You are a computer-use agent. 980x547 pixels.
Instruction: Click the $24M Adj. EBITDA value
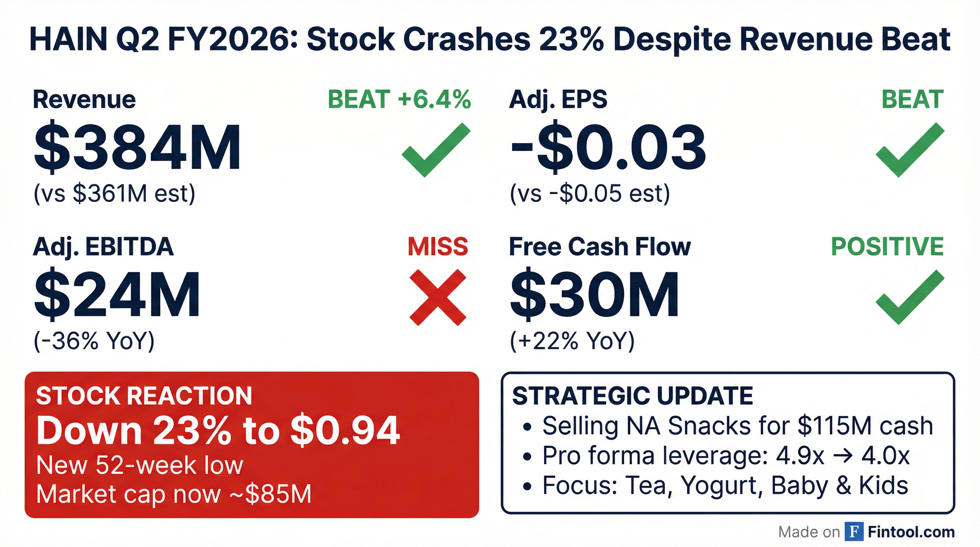[117, 294]
